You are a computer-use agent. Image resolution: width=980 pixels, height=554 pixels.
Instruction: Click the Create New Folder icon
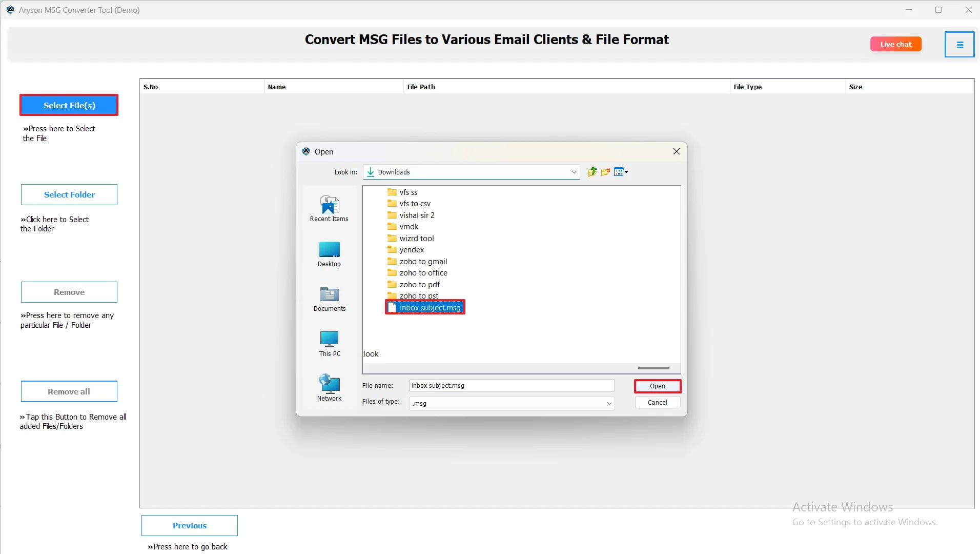point(605,172)
